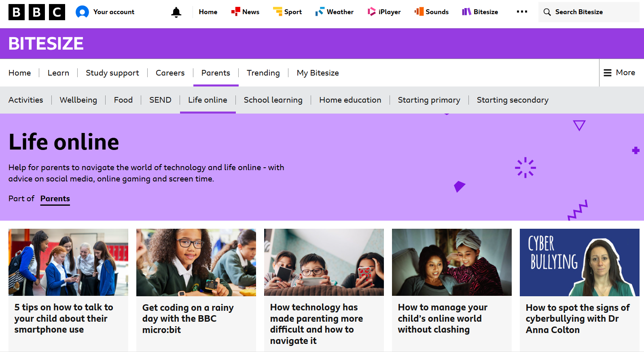The height and width of the screenshot is (352, 644).
Task: Open the Starting secondary sub-tab
Action: (x=513, y=100)
